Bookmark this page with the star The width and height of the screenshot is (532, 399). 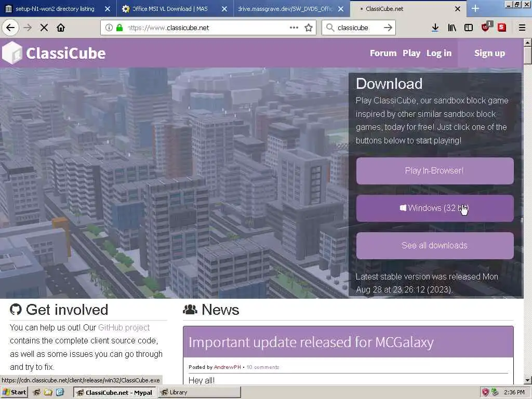[x=309, y=28]
